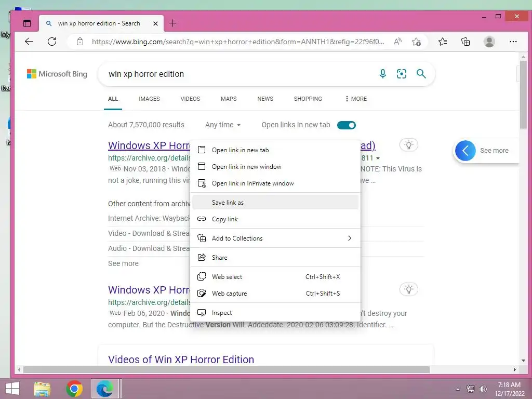Open the Collections panel in toolbar

pos(465,42)
